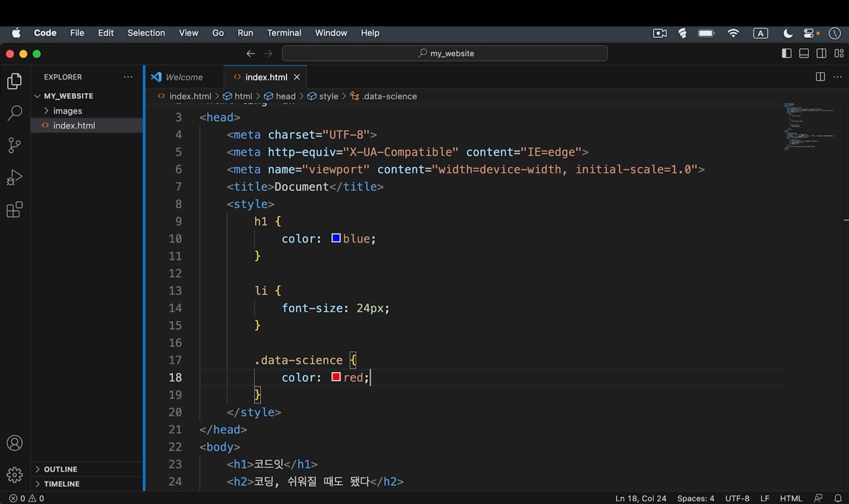The image size is (849, 504).
Task: Select the index.html editor tab
Action: (x=266, y=77)
